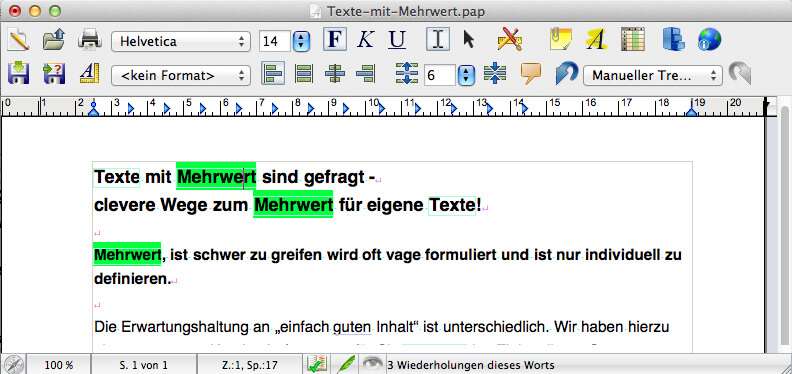Click the speech bubble comment icon
Image resolution: width=792 pixels, height=374 pixels.
click(530, 74)
